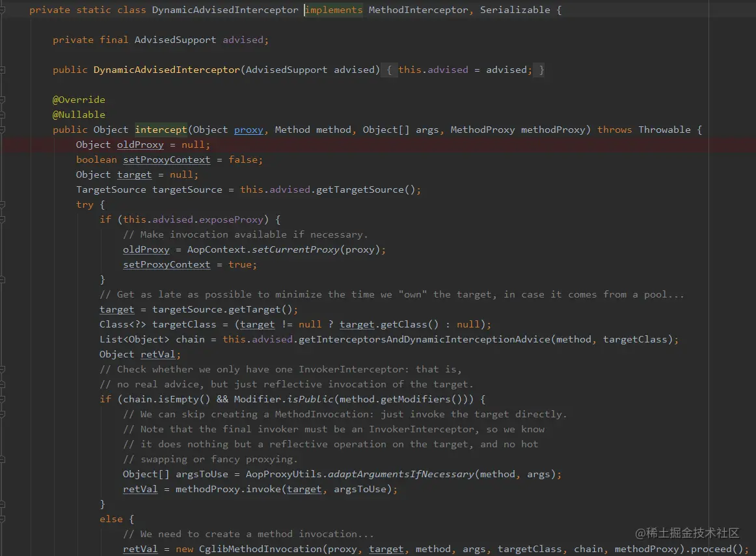The height and width of the screenshot is (556, 756).
Task: Click 'List<Object>' type in the chain declaration
Action: coord(135,339)
